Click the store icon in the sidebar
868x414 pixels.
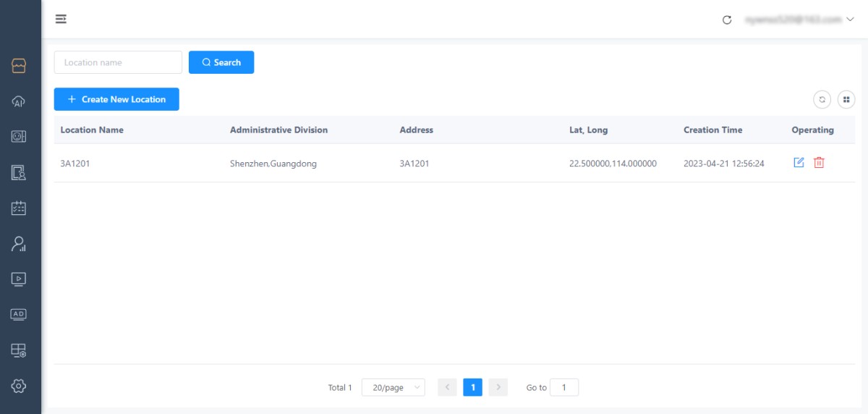19,66
